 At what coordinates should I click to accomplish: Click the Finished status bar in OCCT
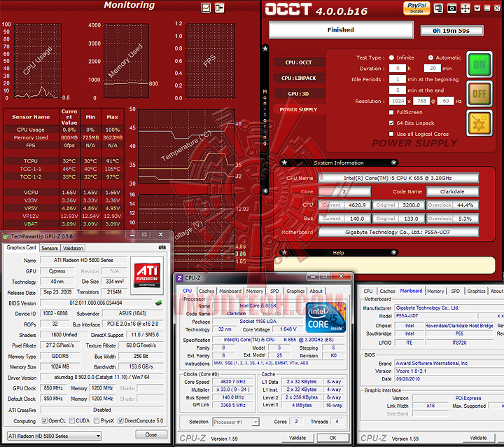point(341,30)
